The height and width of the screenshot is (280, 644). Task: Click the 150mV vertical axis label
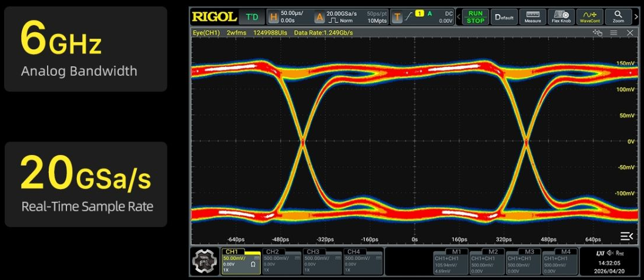[x=626, y=63]
